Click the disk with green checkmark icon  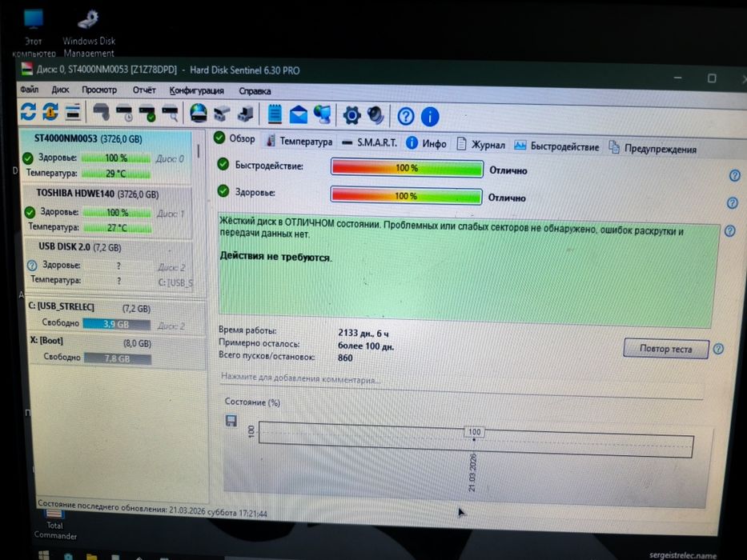pos(147,114)
